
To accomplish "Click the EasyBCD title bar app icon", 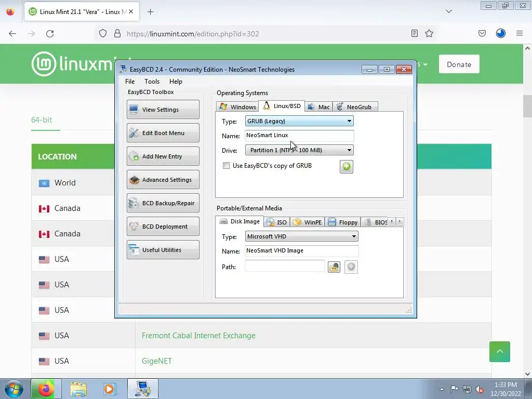I will (124, 69).
